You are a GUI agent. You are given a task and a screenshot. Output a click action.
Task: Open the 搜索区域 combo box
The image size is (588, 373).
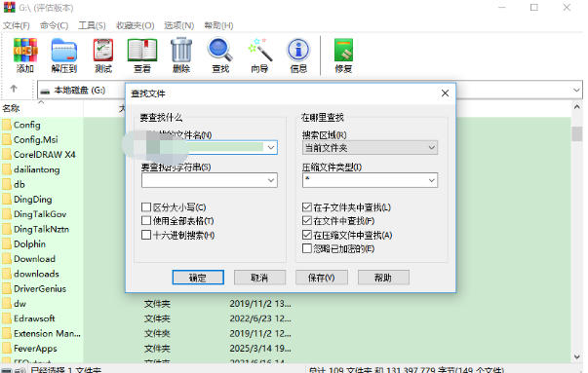(x=370, y=148)
